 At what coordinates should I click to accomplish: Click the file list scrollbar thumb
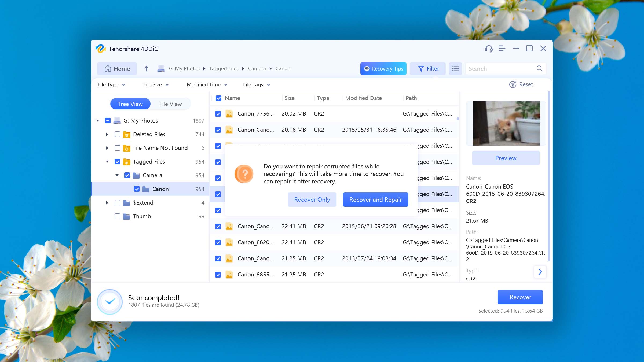tap(458, 119)
